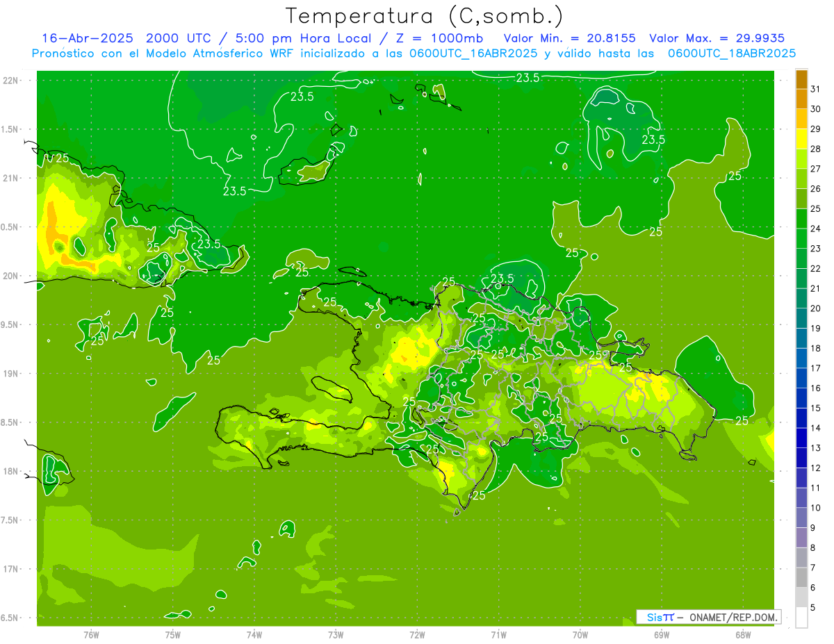Click the '72W' longitude axis label
Viewport: 834px width, 644px height.
pyautogui.click(x=417, y=635)
